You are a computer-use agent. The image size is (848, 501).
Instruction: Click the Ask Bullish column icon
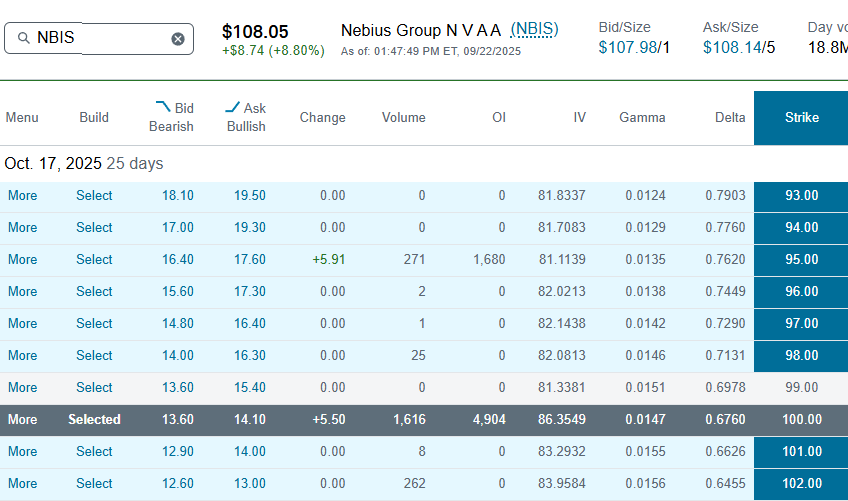click(x=233, y=107)
